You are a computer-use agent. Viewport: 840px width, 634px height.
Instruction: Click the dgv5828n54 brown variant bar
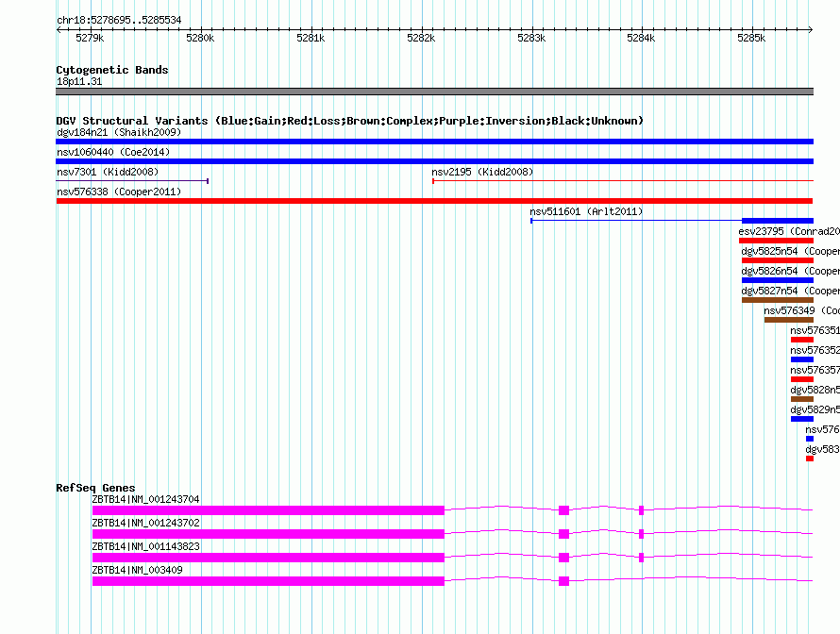click(x=802, y=399)
